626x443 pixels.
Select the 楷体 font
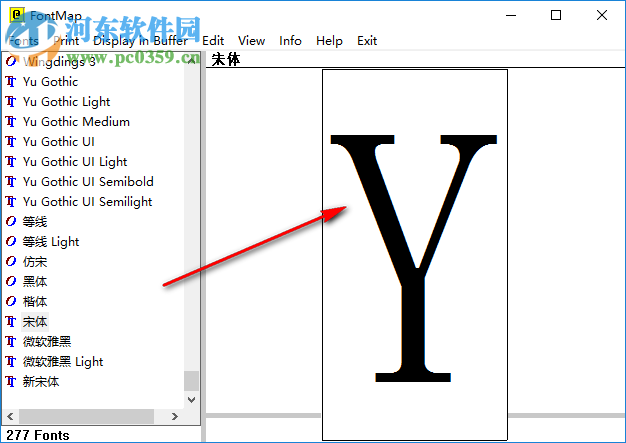pos(35,301)
